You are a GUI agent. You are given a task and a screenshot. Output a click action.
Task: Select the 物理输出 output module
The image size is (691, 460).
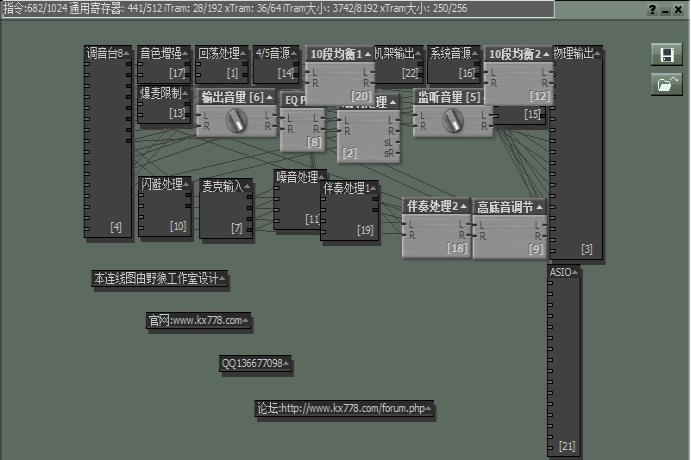pos(577,150)
